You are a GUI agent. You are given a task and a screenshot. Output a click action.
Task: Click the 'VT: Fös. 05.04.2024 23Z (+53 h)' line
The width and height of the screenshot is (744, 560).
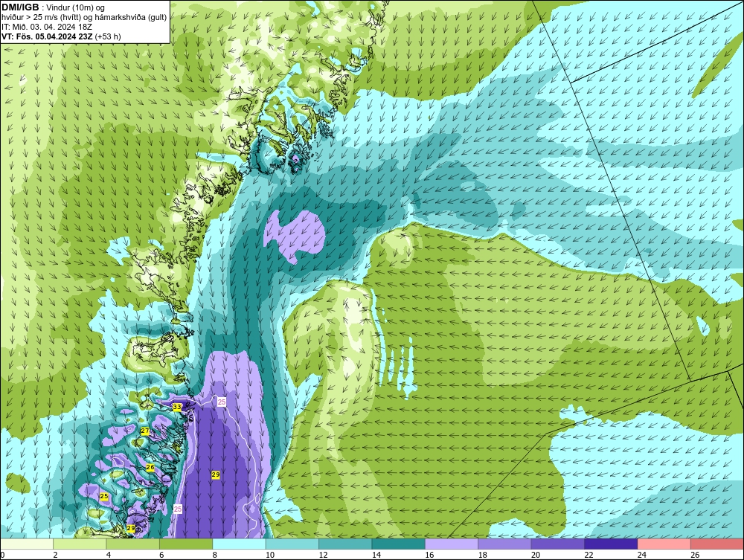click(x=61, y=36)
